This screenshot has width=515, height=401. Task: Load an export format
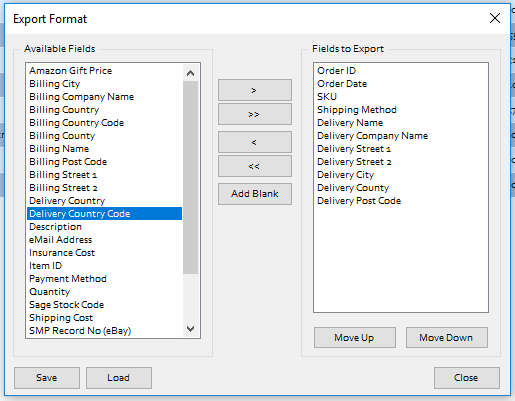(119, 378)
